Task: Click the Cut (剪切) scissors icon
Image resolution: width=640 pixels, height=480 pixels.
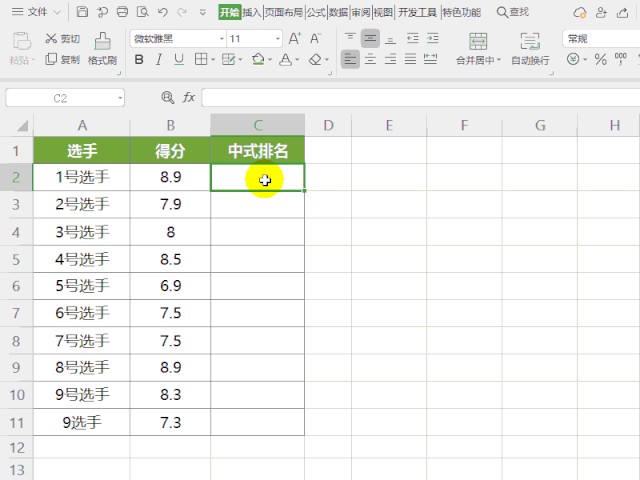Action: [52, 38]
